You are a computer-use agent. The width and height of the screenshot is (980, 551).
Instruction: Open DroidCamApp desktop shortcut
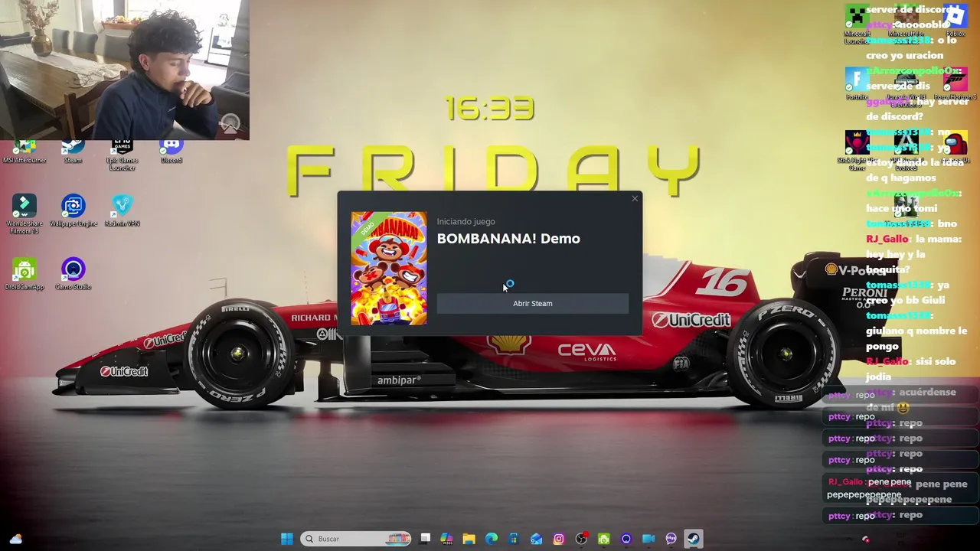(24, 274)
